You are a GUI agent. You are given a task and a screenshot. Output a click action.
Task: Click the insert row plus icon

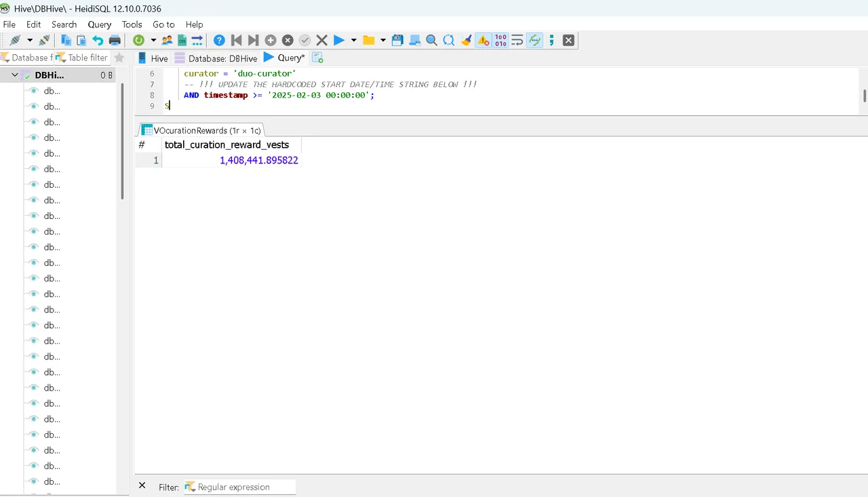click(271, 40)
